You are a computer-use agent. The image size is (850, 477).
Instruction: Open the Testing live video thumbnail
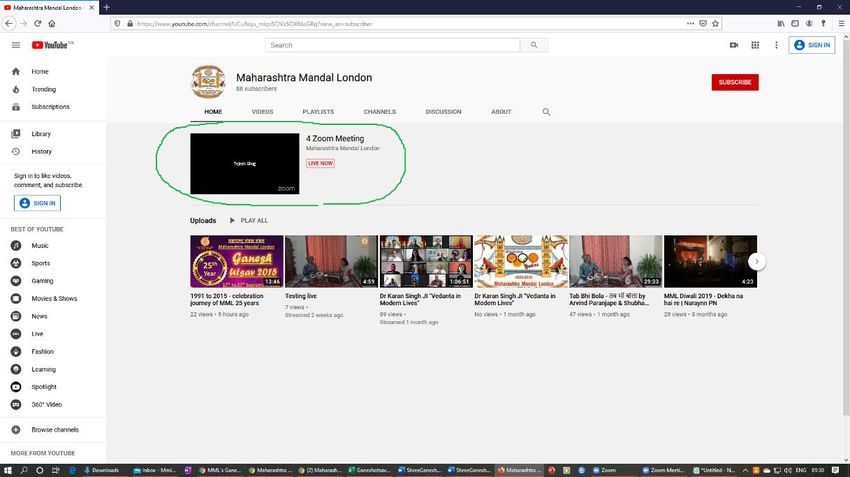click(331, 261)
